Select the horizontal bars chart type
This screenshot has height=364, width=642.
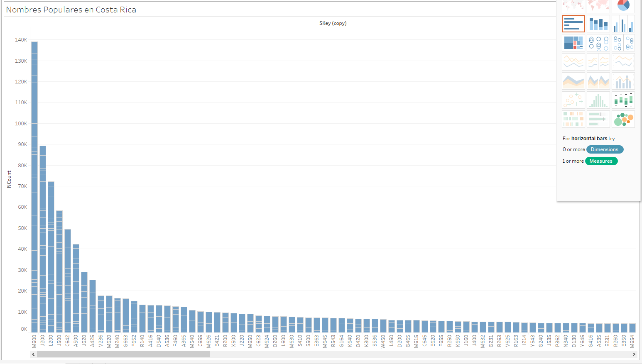tap(573, 24)
